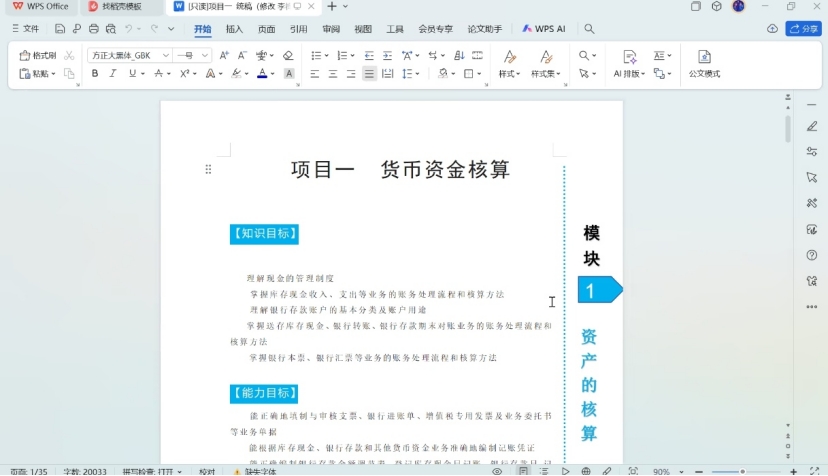The width and height of the screenshot is (828, 476).
Task: Expand the font name dropdown 方正大黑体_GBK
Action: [165, 56]
